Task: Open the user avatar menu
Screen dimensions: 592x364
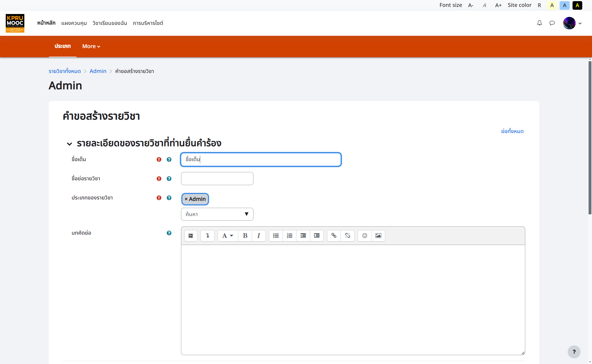Action: [x=572, y=23]
